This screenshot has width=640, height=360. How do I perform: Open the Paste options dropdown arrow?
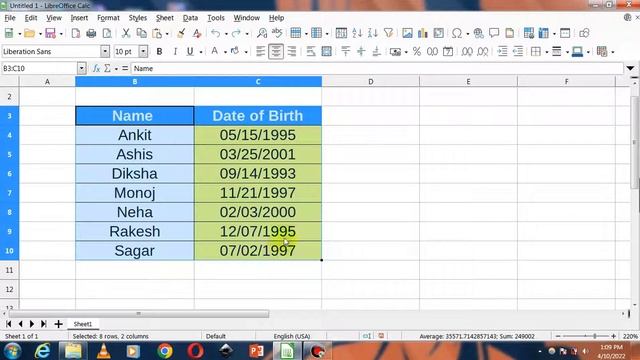click(x=167, y=34)
